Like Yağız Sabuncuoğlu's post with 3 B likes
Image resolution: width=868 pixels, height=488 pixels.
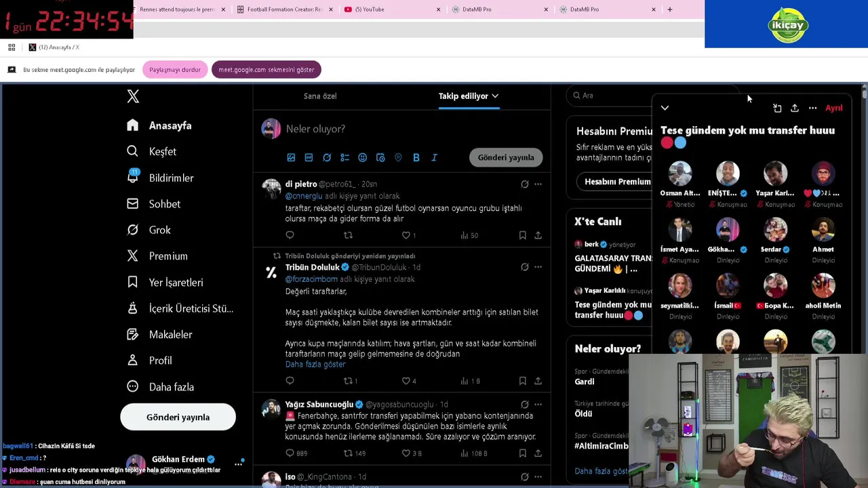(412, 453)
